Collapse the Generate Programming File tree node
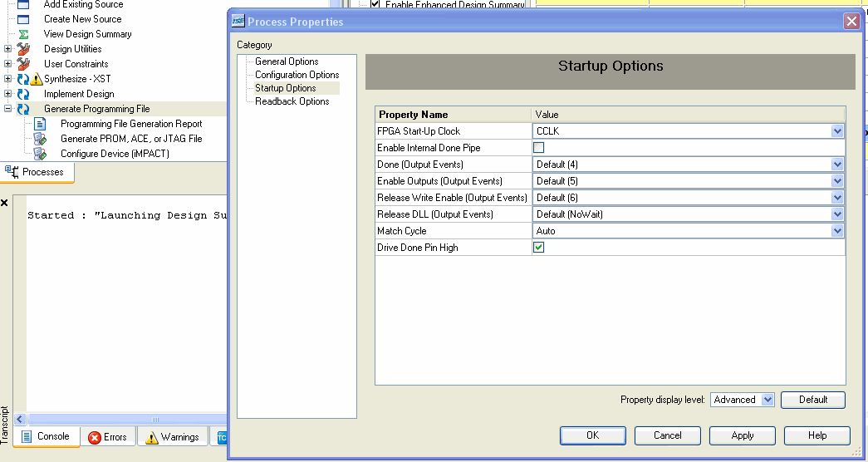The width and height of the screenshot is (868, 462). pos(8,109)
